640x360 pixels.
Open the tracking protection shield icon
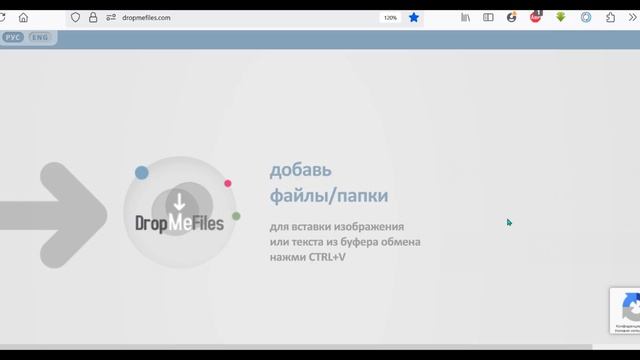pos(76,18)
